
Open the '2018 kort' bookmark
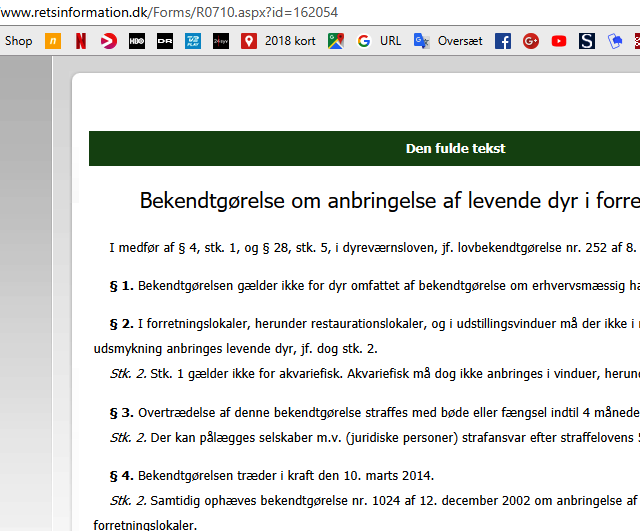(x=290, y=41)
